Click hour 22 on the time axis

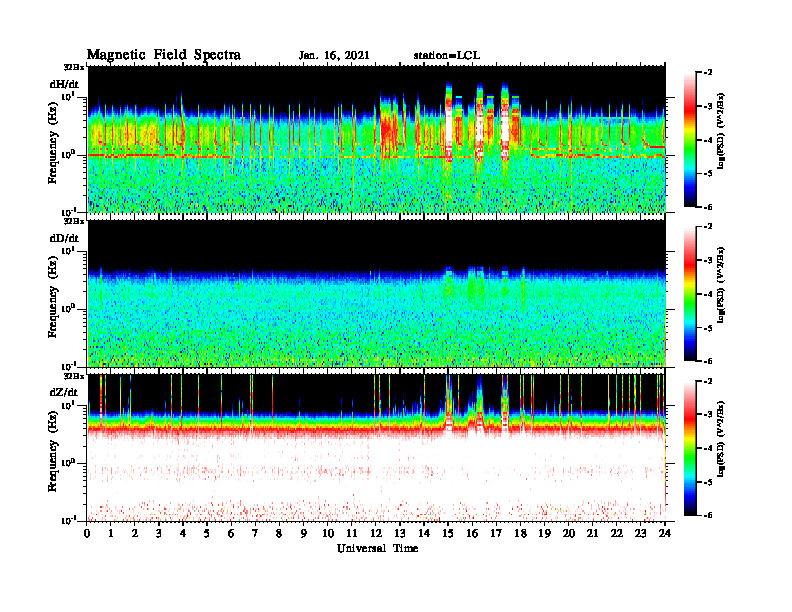click(x=617, y=534)
